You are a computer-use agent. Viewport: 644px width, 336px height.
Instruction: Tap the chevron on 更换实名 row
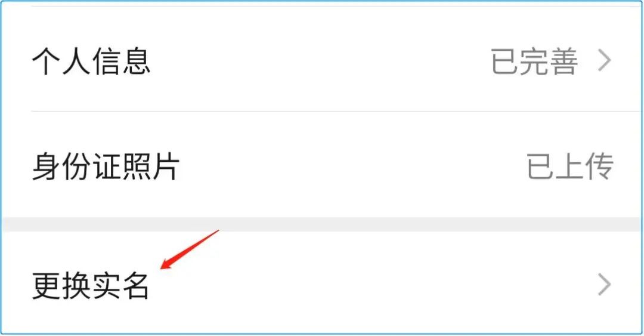[x=605, y=285]
